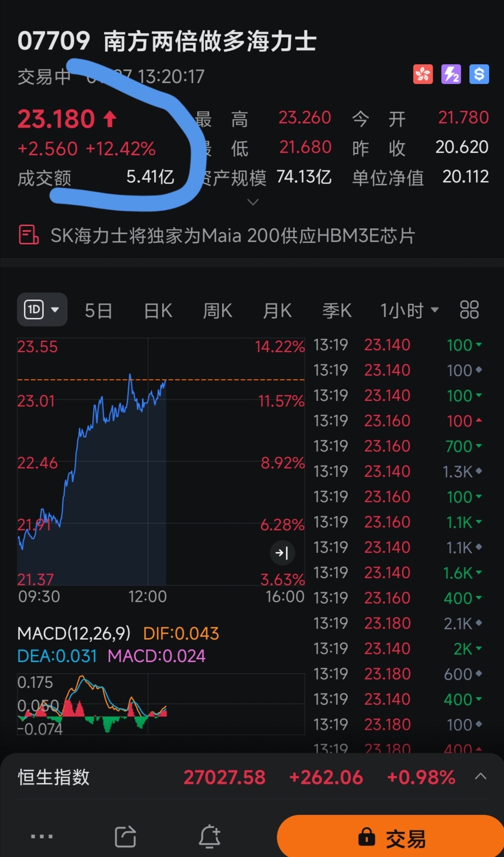
Task: Tap the Hong Kong market flag icon
Action: click(422, 74)
